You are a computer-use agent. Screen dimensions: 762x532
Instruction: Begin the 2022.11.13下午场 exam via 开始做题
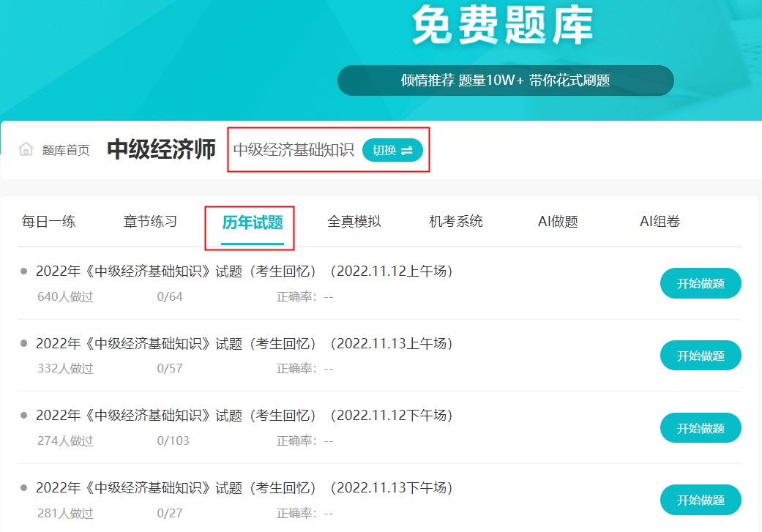pos(701,501)
